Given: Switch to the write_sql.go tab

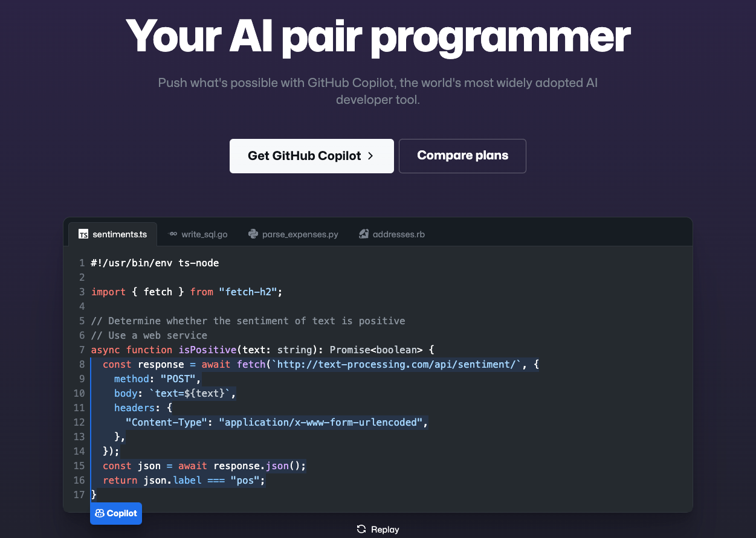Looking at the screenshot, I should point(198,234).
